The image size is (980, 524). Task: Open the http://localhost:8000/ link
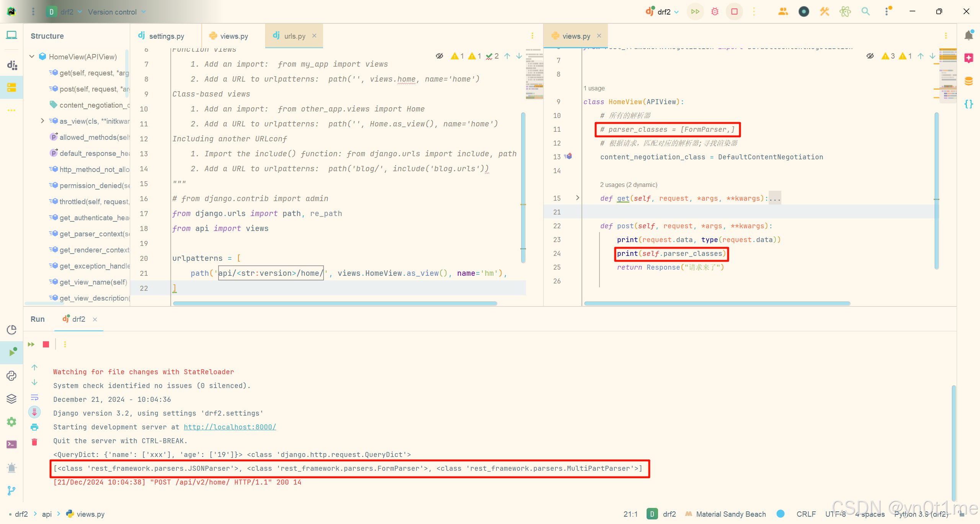tap(230, 427)
